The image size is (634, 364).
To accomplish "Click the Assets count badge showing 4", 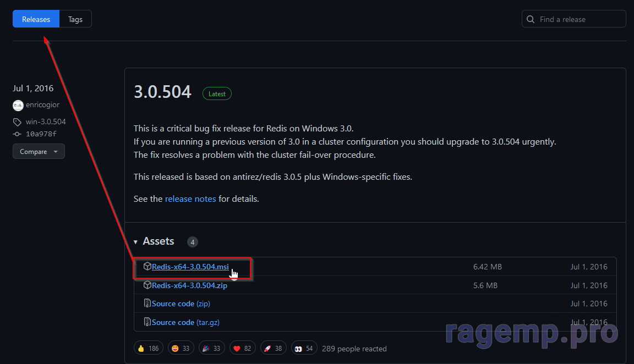I will [193, 242].
